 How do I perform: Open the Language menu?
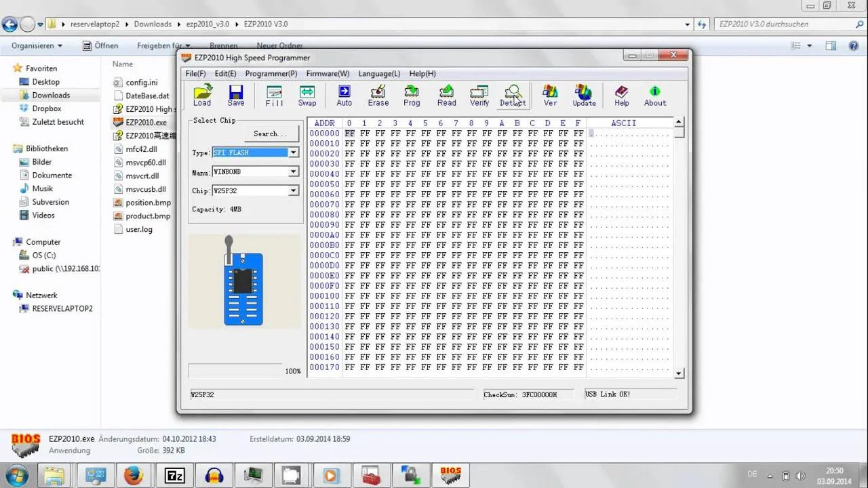tap(378, 73)
